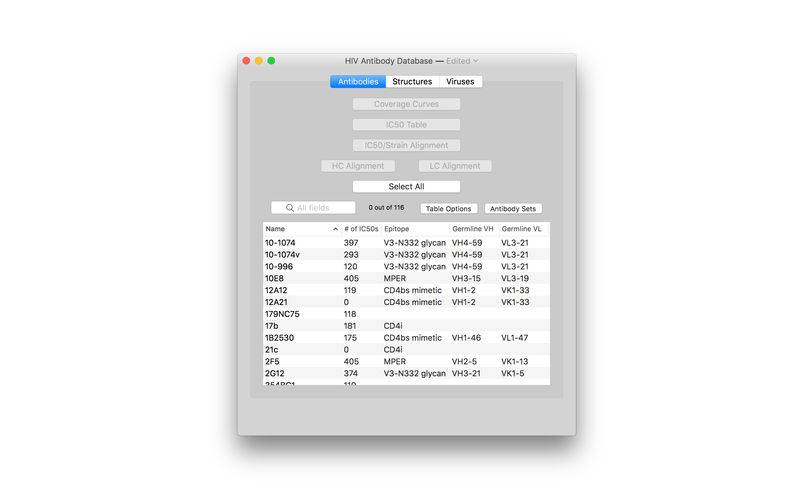Click the VH2-5 germline cell
Viewport: 800px width, 500px height.
coord(464,361)
